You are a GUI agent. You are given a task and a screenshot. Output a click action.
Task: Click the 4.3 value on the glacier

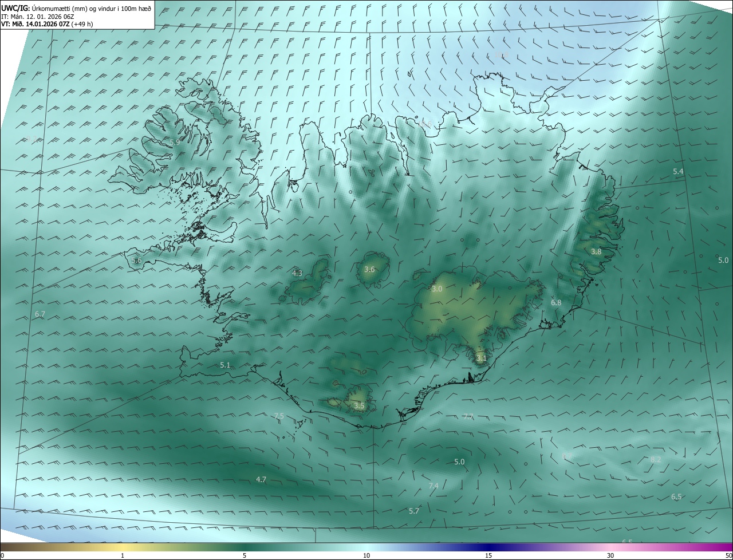297,273
